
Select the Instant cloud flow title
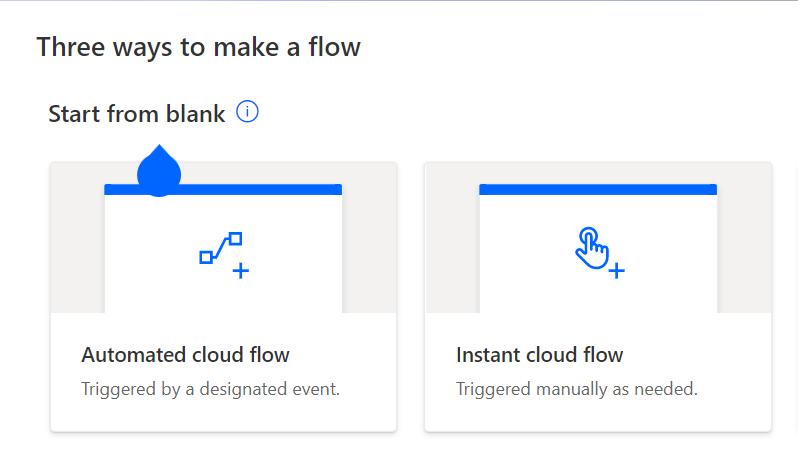pos(539,355)
